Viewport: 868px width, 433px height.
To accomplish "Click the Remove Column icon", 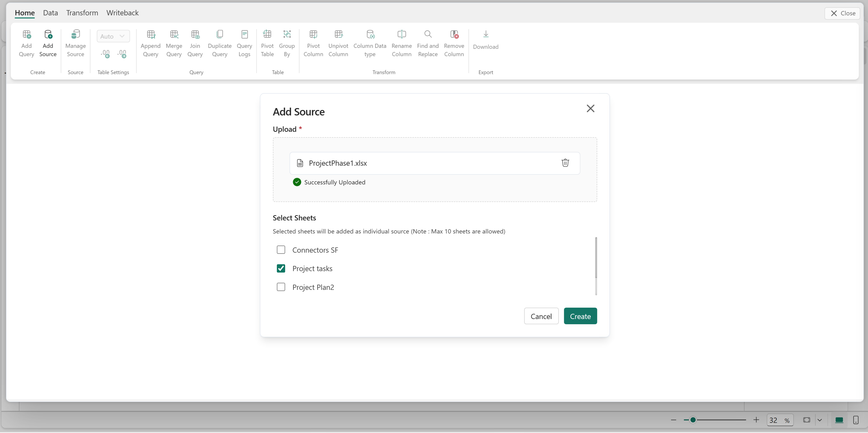I will coord(454,35).
